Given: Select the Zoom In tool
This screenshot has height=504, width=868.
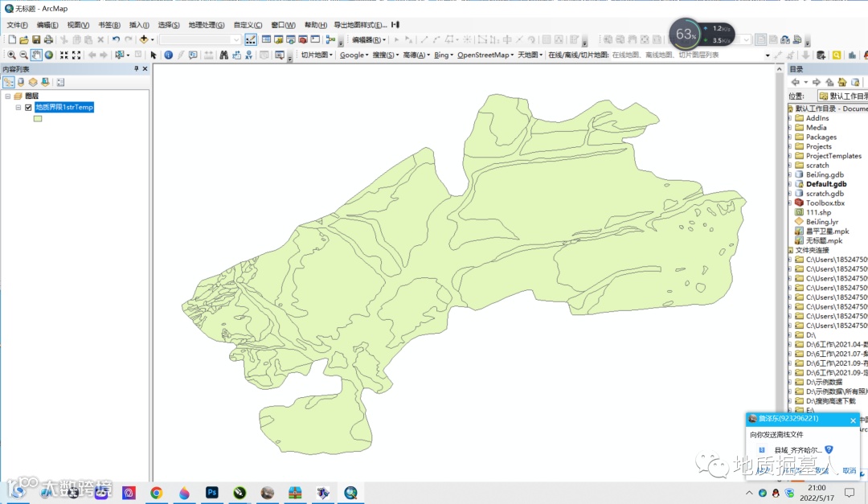Looking at the screenshot, I should pyautogui.click(x=11, y=55).
